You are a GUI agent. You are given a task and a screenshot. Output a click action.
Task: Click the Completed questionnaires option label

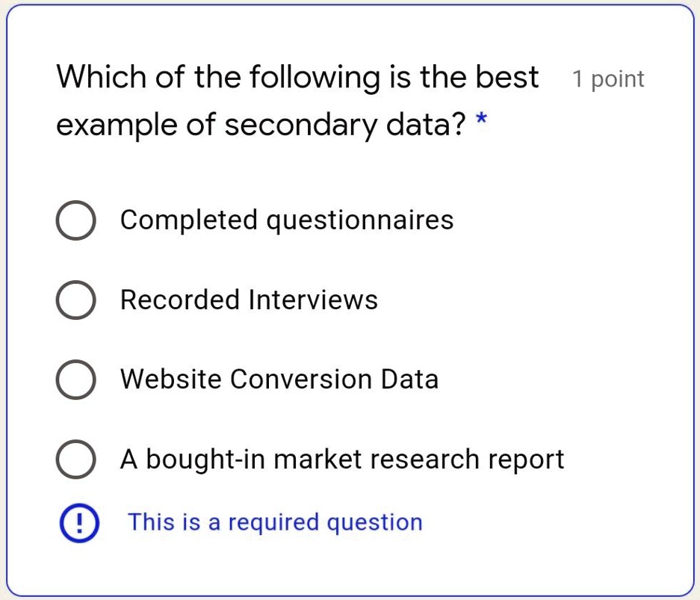pos(287,220)
